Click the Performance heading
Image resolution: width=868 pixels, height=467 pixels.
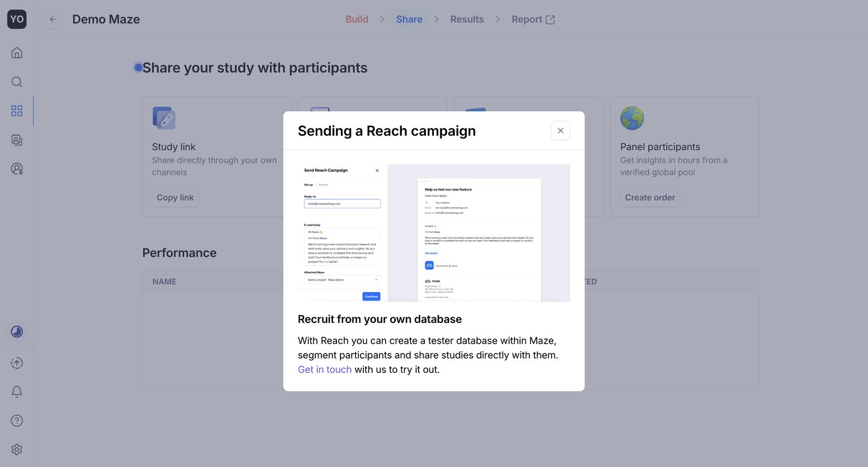tap(179, 252)
